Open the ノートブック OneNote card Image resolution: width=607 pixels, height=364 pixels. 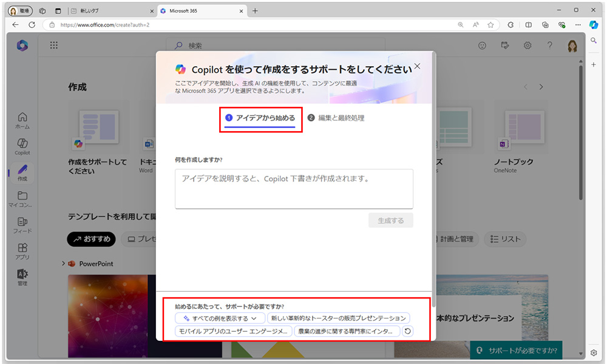point(521,137)
